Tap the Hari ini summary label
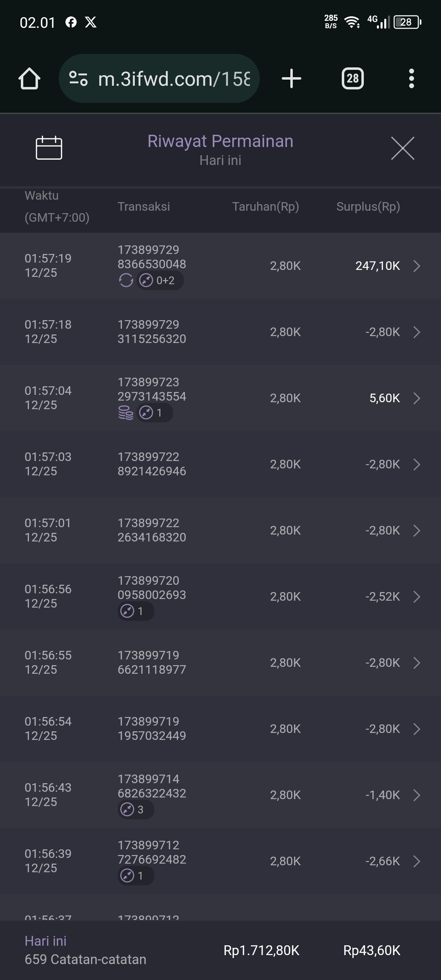This screenshot has width=441, height=980. [x=46, y=941]
